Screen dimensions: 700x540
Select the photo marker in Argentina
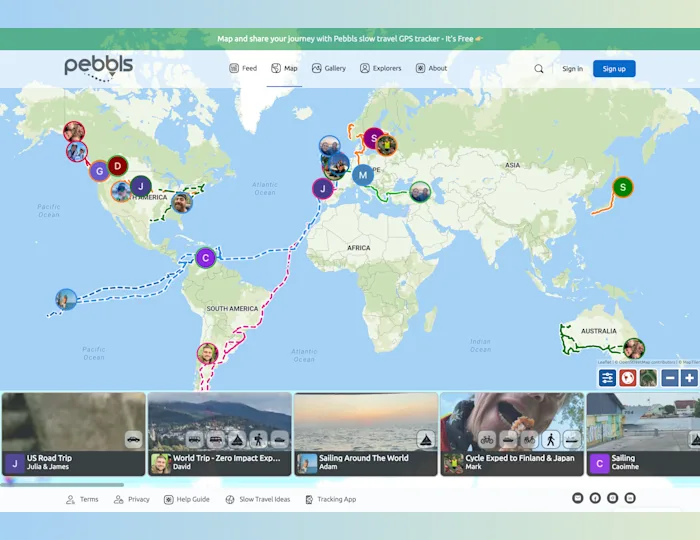[208, 353]
